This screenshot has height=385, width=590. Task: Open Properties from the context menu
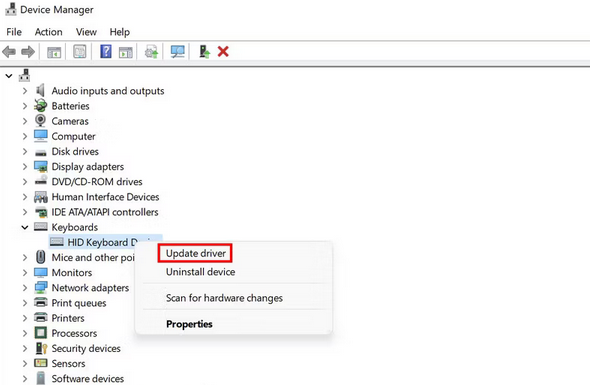point(189,324)
